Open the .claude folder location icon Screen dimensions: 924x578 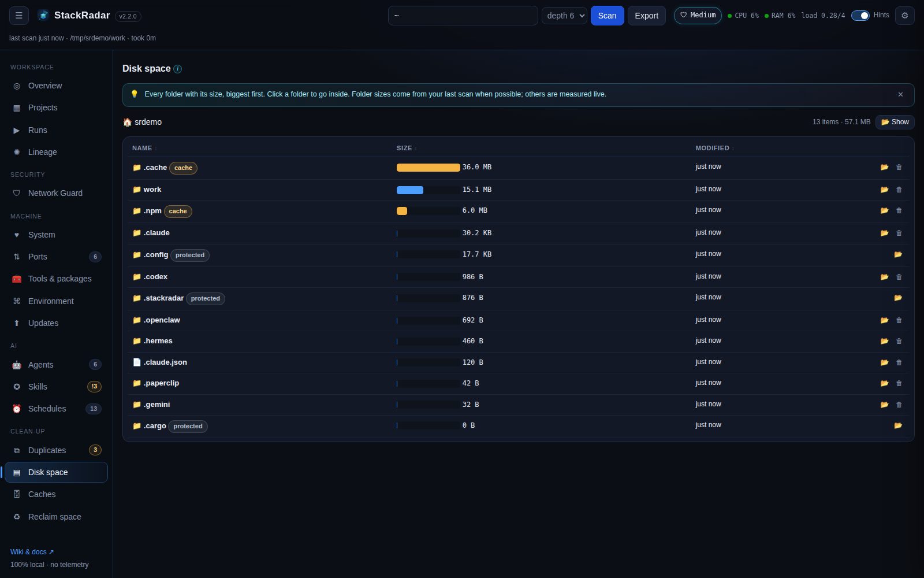coord(884,233)
